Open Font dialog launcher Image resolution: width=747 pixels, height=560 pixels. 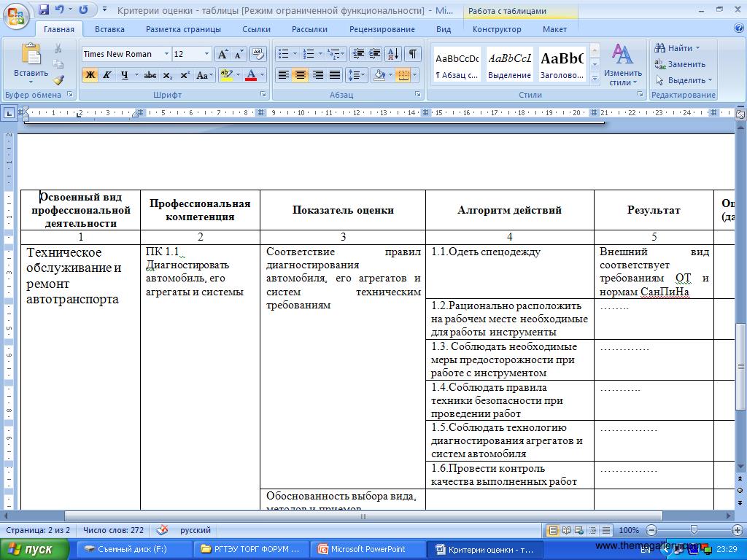tap(263, 94)
